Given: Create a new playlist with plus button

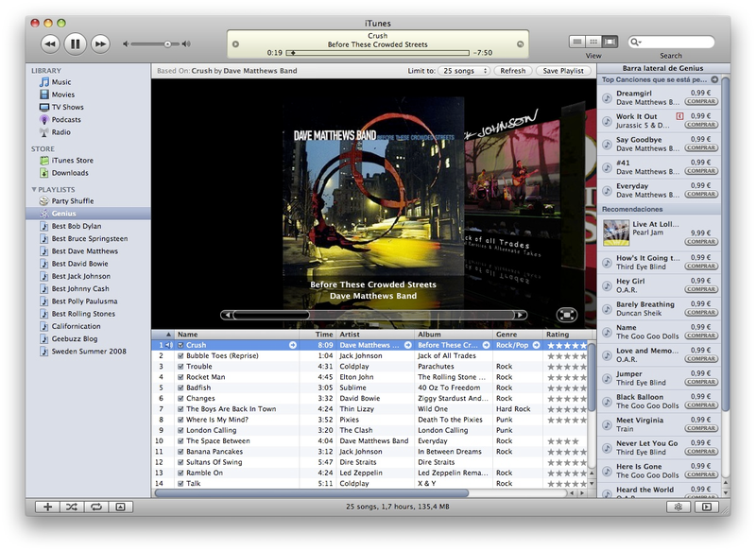Looking at the screenshot, I should pyautogui.click(x=48, y=507).
